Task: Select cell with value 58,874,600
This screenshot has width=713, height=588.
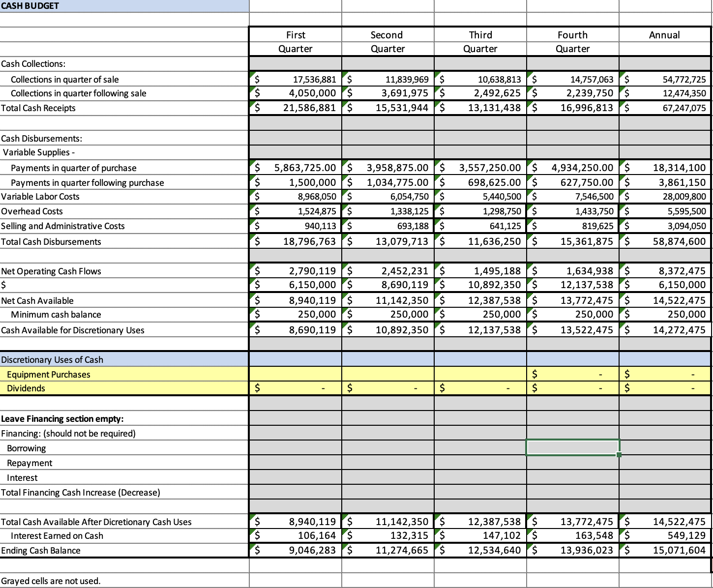Action: click(665, 241)
